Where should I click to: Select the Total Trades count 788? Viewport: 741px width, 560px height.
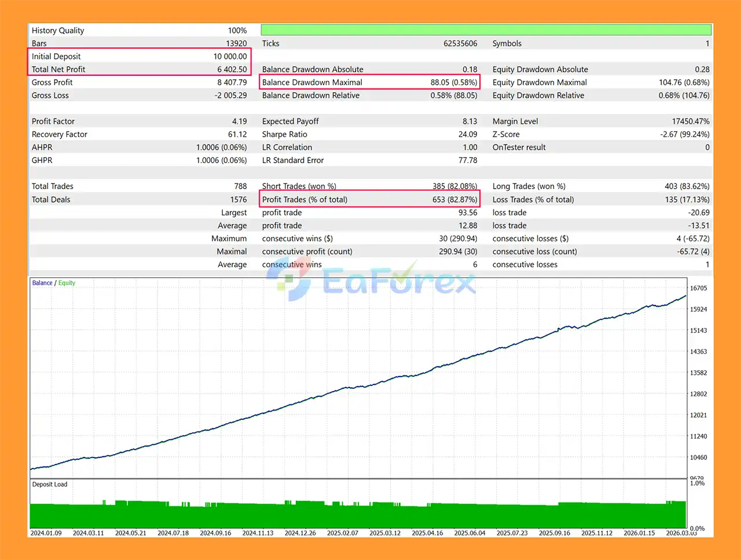pyautogui.click(x=240, y=186)
